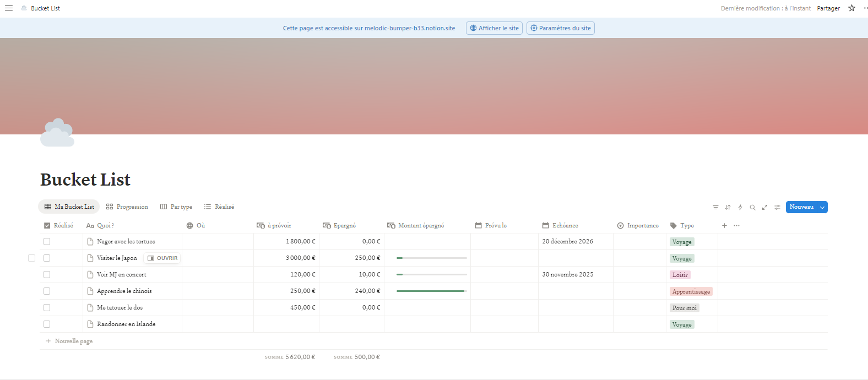The height and width of the screenshot is (380, 868).
Task: Check Réalisé for Randonner en Islande
Action: point(47,324)
